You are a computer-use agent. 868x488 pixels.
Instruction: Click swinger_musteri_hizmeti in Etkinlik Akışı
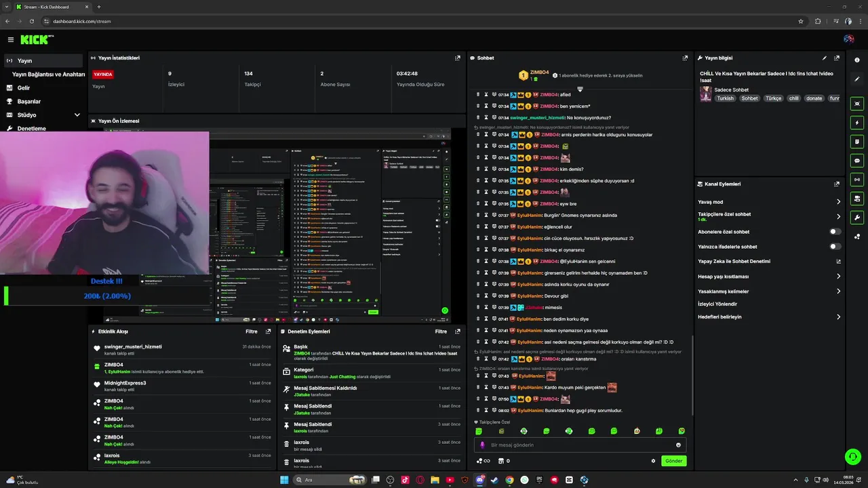coord(133,347)
